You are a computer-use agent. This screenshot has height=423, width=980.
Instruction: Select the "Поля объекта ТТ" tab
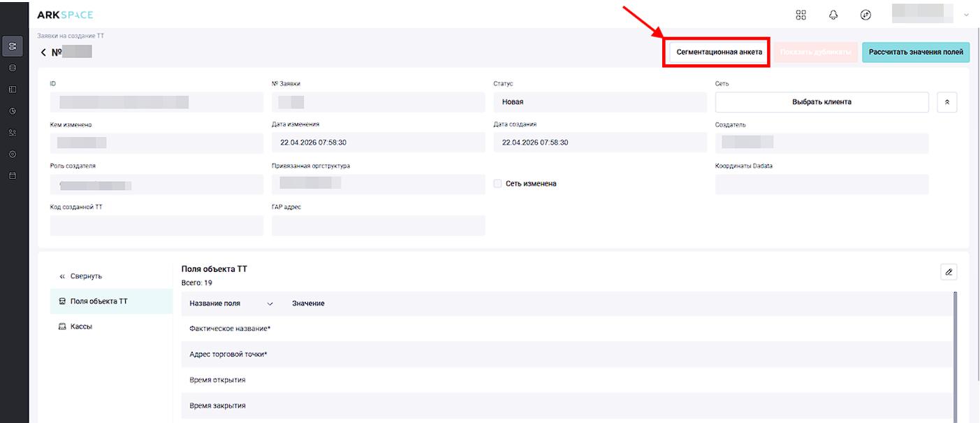point(96,301)
